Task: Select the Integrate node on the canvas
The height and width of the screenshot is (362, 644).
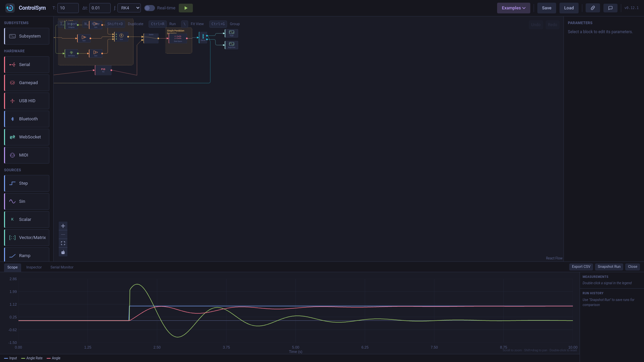Action: pyautogui.click(x=71, y=25)
